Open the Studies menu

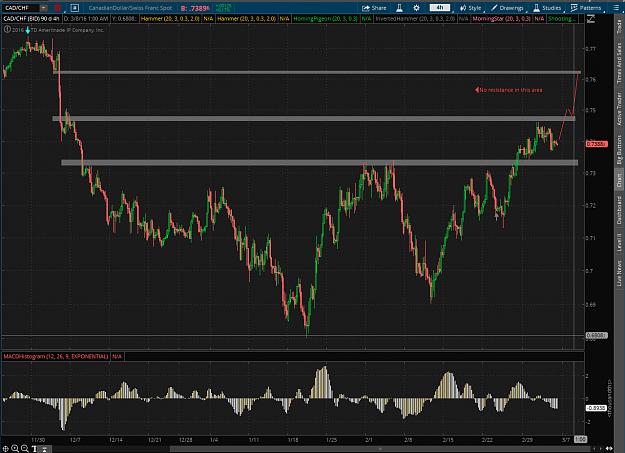[x=547, y=8]
